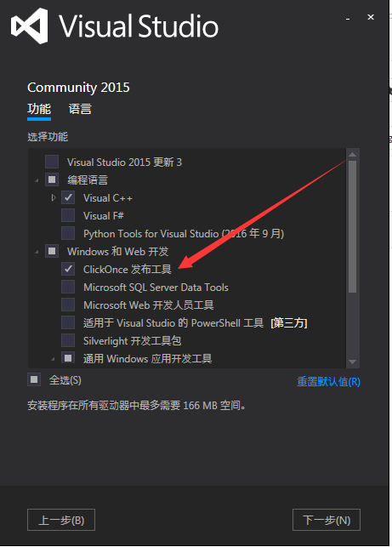Check Microsoft SQL Server Data Tools
The width and height of the screenshot is (392, 547).
pyautogui.click(x=68, y=287)
